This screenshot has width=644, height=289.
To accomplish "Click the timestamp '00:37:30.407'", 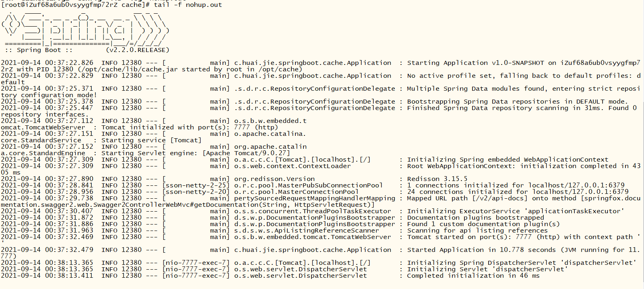I will 69,211.
